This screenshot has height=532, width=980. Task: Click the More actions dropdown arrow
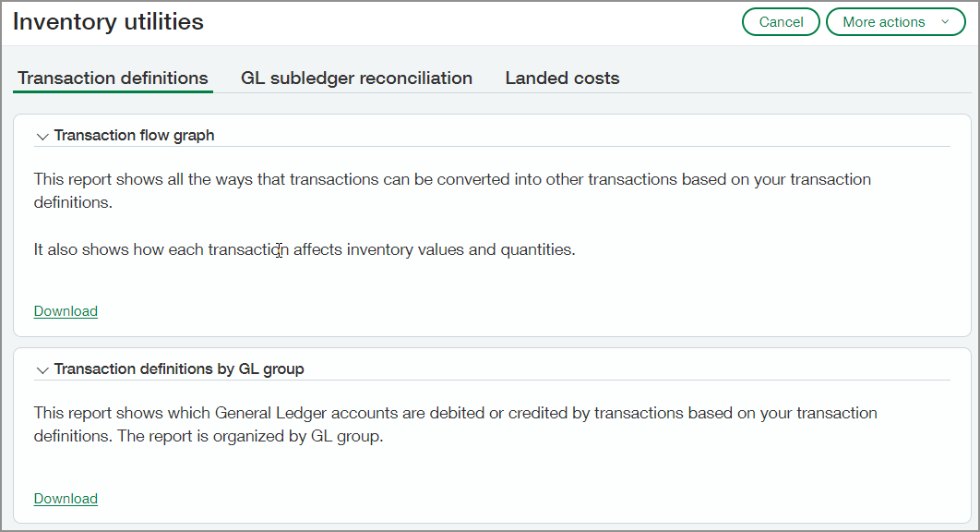944,21
